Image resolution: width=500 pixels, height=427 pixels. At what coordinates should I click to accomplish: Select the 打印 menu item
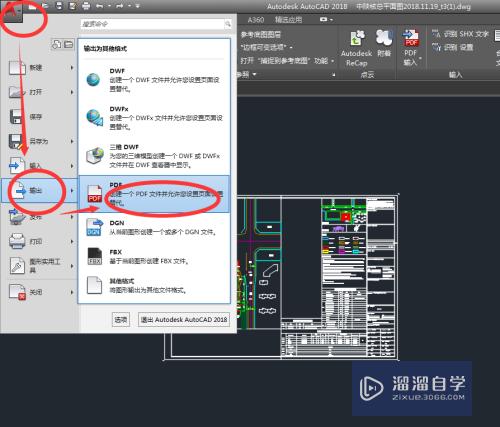click(x=39, y=241)
